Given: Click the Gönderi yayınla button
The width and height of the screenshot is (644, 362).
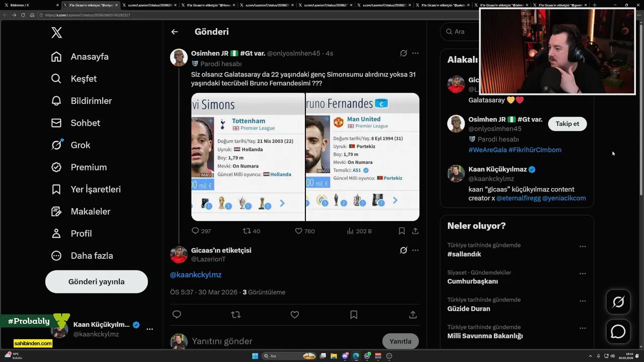Looking at the screenshot, I should coord(97,282).
